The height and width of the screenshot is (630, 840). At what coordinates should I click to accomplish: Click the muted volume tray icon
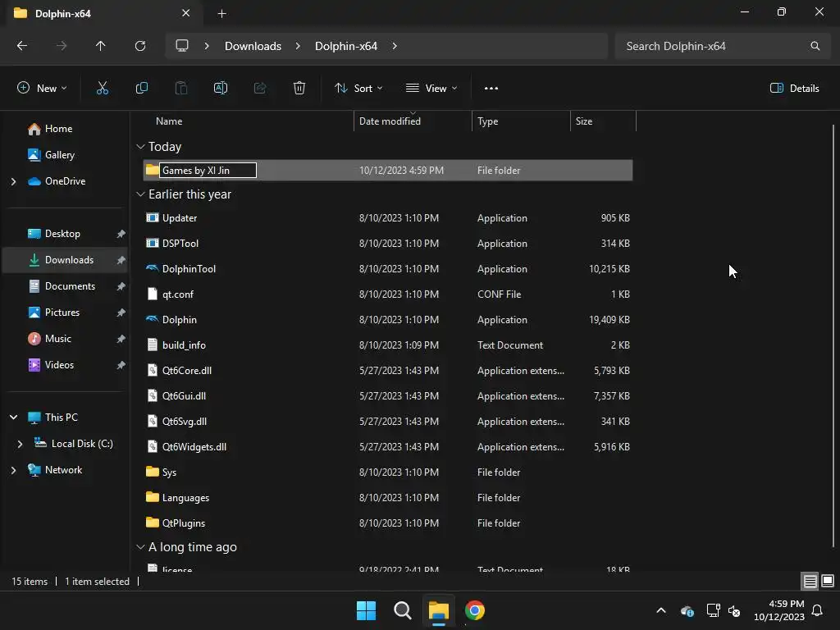click(734, 610)
